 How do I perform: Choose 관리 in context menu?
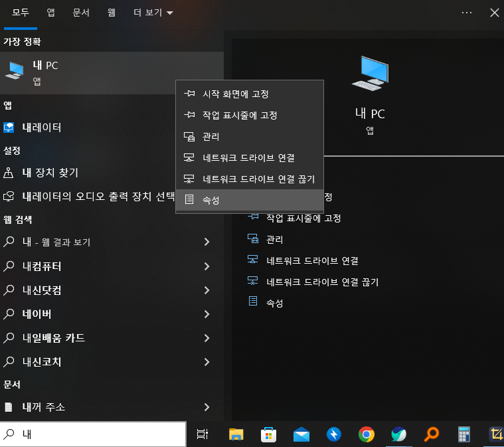point(250,136)
